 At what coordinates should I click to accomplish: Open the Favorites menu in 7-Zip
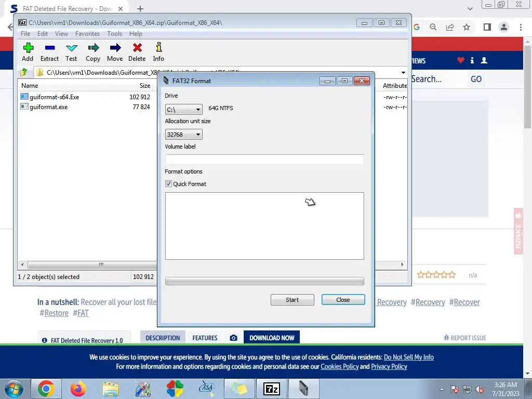[87, 34]
